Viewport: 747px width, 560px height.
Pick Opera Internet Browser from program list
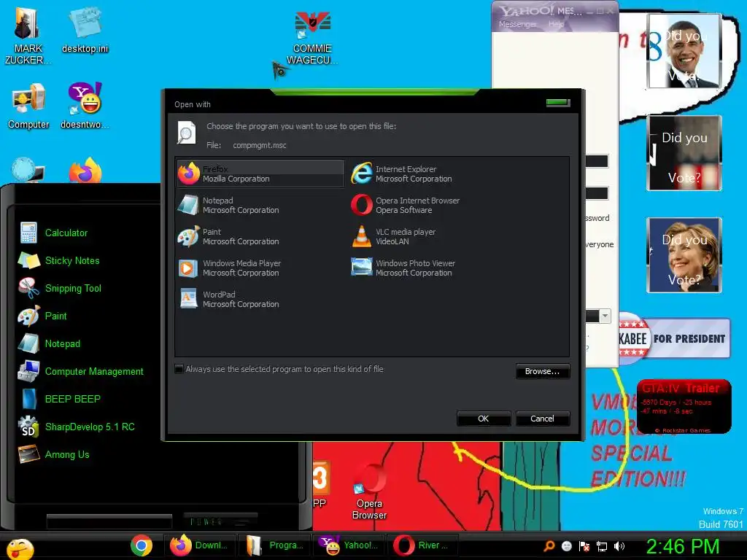coord(406,205)
